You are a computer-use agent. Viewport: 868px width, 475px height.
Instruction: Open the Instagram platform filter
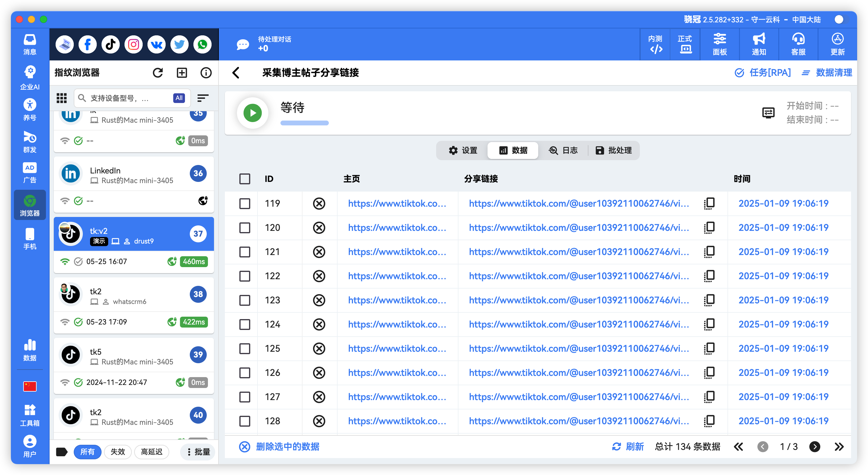coord(133,44)
